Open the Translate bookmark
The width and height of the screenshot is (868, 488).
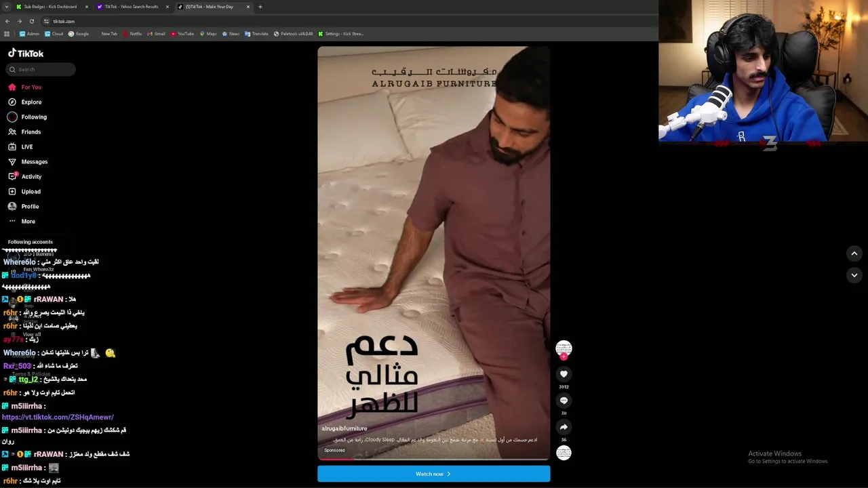pos(256,34)
